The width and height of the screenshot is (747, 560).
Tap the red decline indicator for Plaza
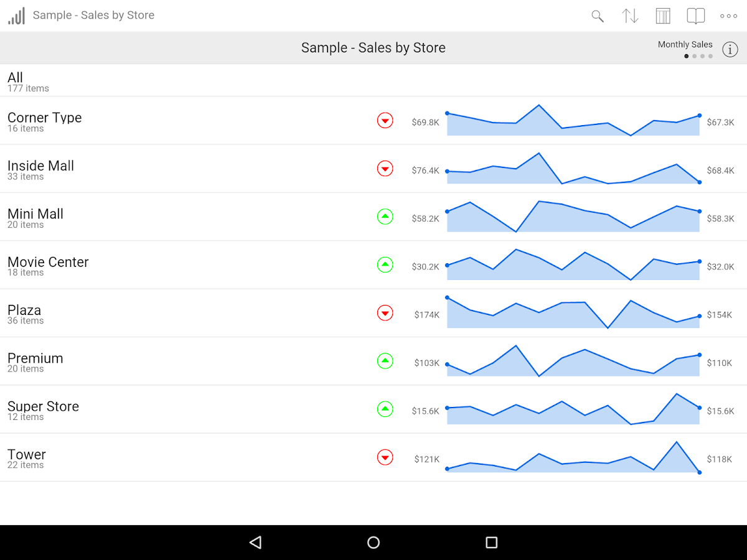pyautogui.click(x=385, y=313)
